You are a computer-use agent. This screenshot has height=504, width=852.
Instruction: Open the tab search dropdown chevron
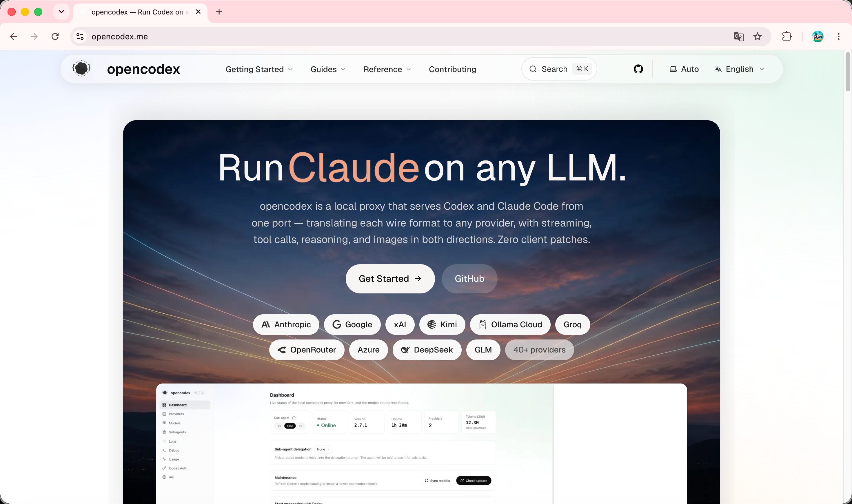[x=61, y=12]
